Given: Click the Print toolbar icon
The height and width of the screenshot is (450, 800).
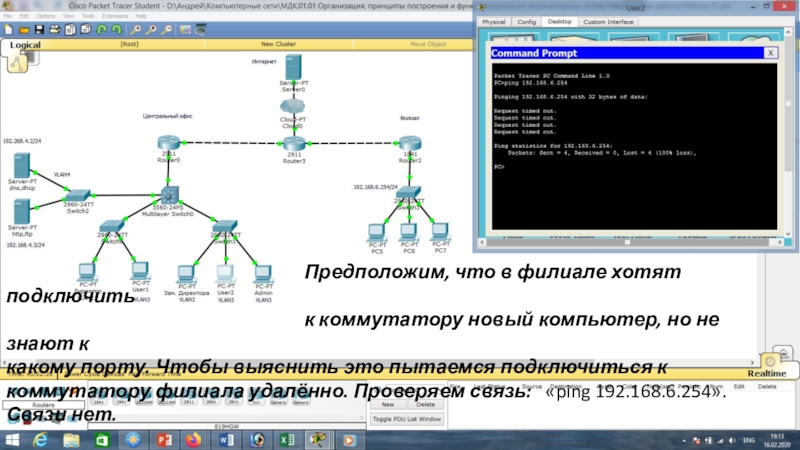Looking at the screenshot, I should [x=55, y=30].
